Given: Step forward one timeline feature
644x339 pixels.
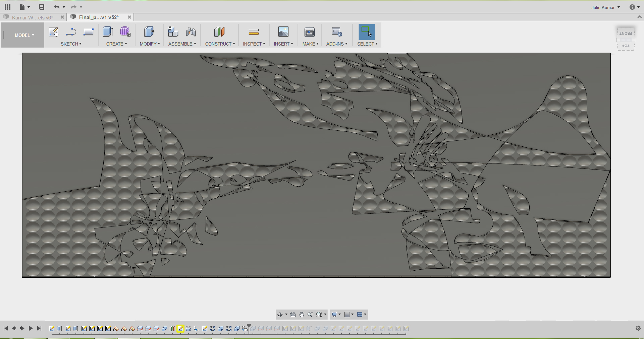Looking at the screenshot, I should [x=22, y=329].
